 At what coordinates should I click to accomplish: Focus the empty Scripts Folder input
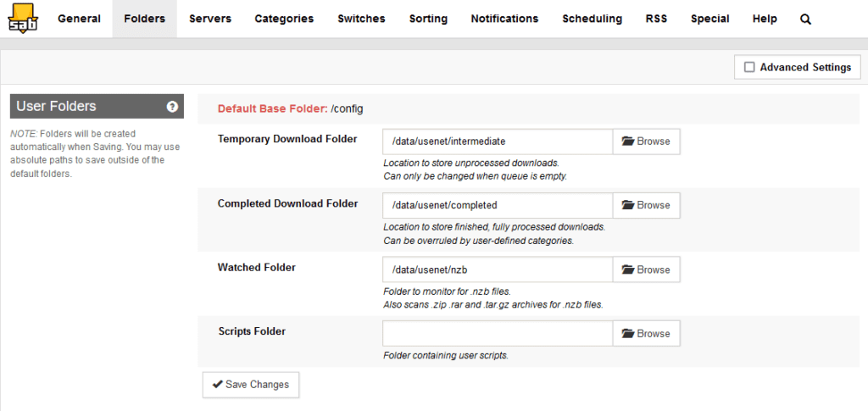[x=498, y=334]
